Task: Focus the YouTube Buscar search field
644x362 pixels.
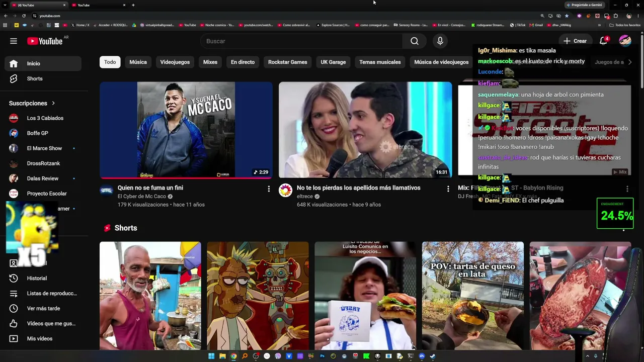Action: click(301, 41)
